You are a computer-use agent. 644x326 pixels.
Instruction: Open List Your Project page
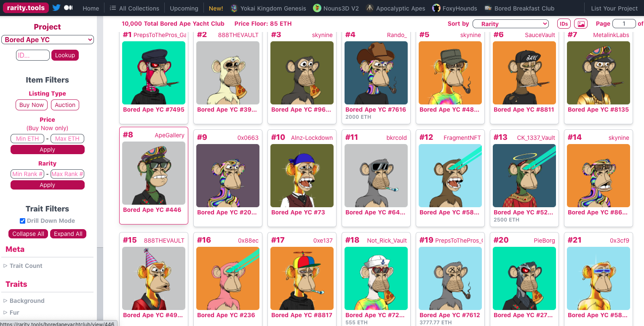615,8
